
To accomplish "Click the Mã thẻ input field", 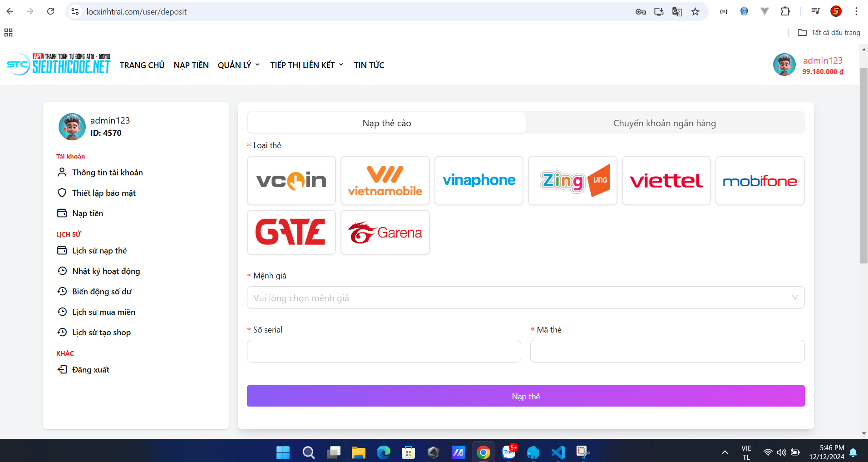I will tap(667, 351).
